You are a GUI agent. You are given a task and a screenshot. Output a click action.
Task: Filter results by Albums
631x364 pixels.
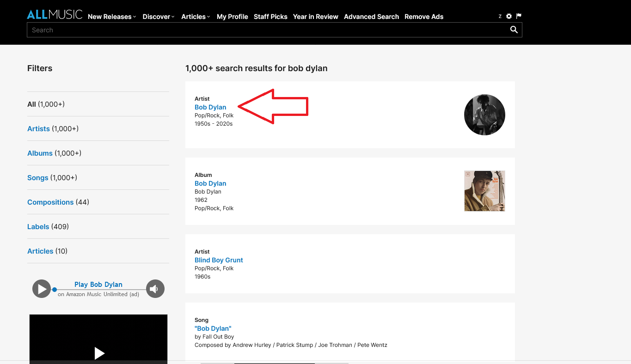tap(40, 153)
